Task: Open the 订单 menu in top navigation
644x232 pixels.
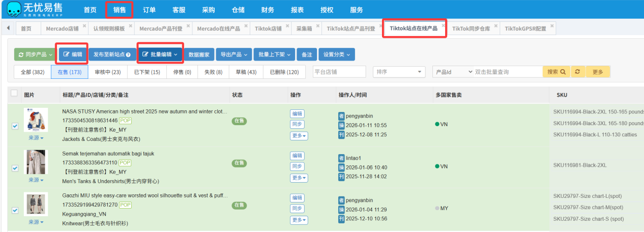Action: pyautogui.click(x=149, y=10)
